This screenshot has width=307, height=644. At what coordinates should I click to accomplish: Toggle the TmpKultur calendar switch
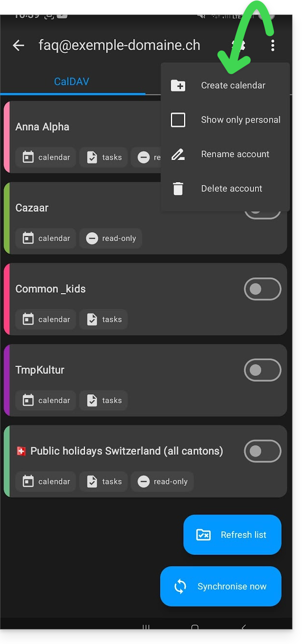(x=262, y=370)
